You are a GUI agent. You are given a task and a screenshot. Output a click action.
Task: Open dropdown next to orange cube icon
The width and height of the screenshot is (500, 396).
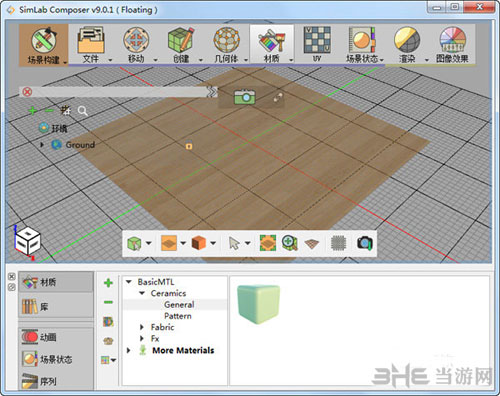tap(213, 243)
